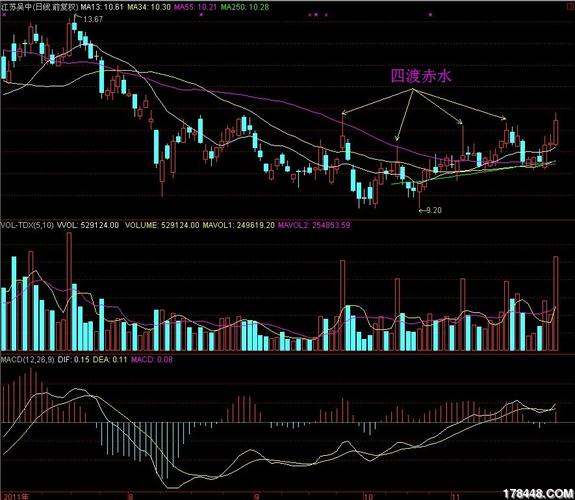Click the month 11 timeline marker
Viewport: 575px width, 500px height.
click(x=456, y=496)
